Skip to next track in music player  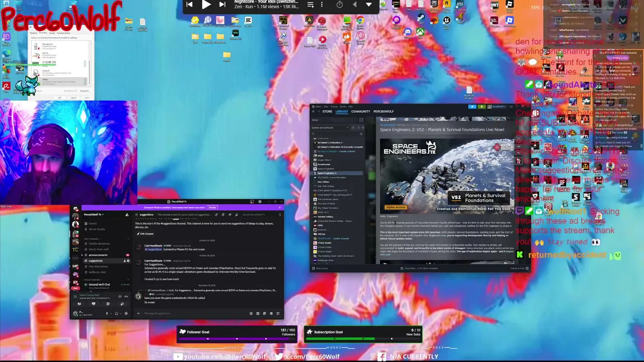[222, 5]
